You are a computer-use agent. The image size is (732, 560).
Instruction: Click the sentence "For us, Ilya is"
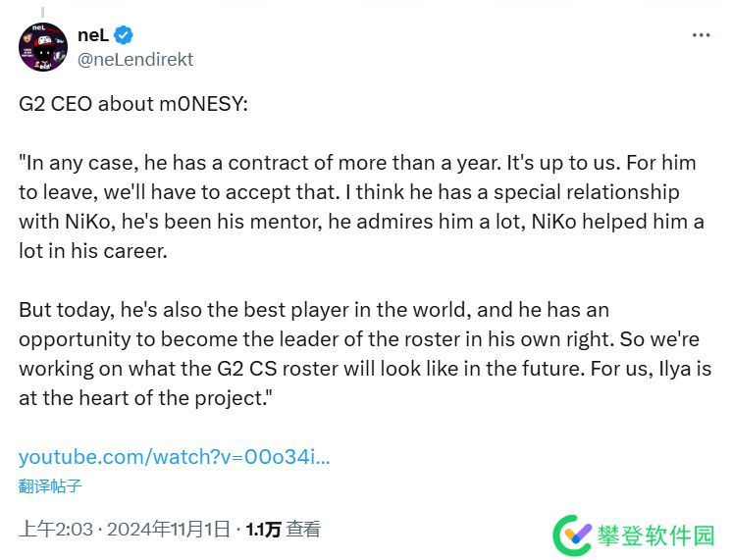click(x=648, y=369)
